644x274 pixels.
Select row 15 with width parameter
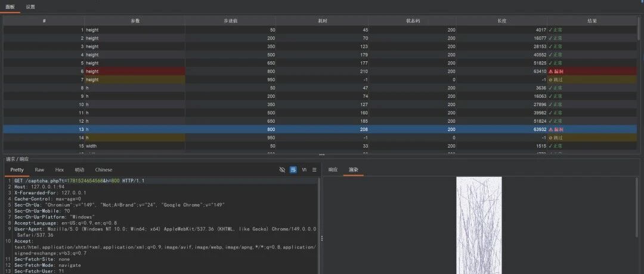pyautogui.click(x=321, y=146)
